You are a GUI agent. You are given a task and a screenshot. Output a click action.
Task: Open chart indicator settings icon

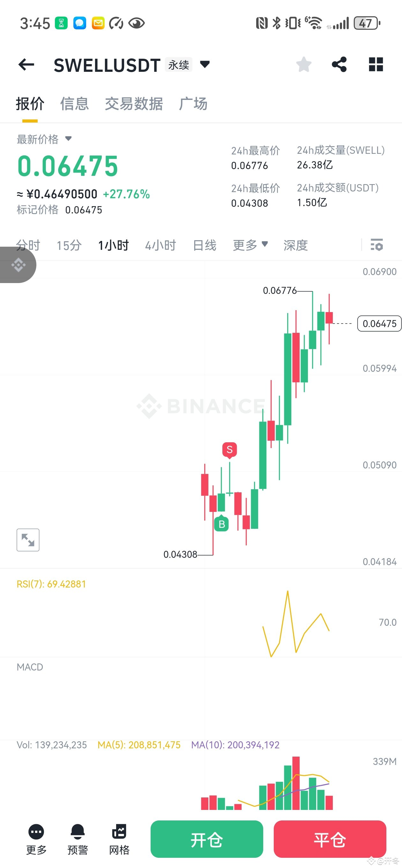[x=376, y=245]
